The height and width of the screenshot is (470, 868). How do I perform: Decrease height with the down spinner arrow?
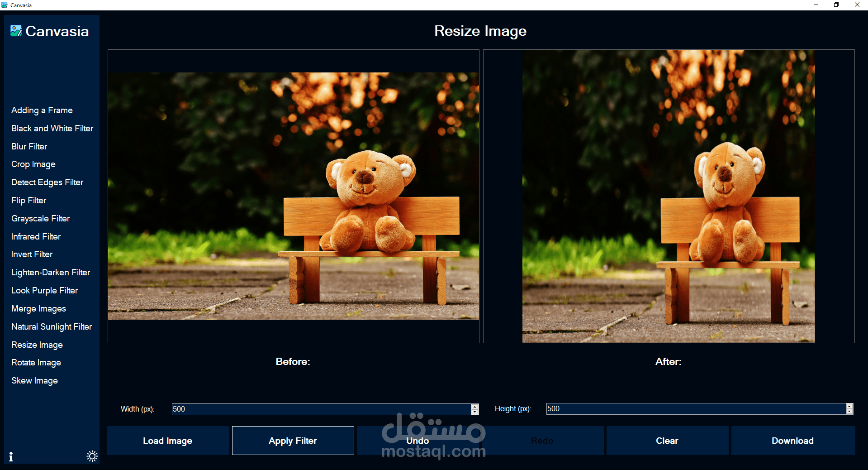point(849,412)
